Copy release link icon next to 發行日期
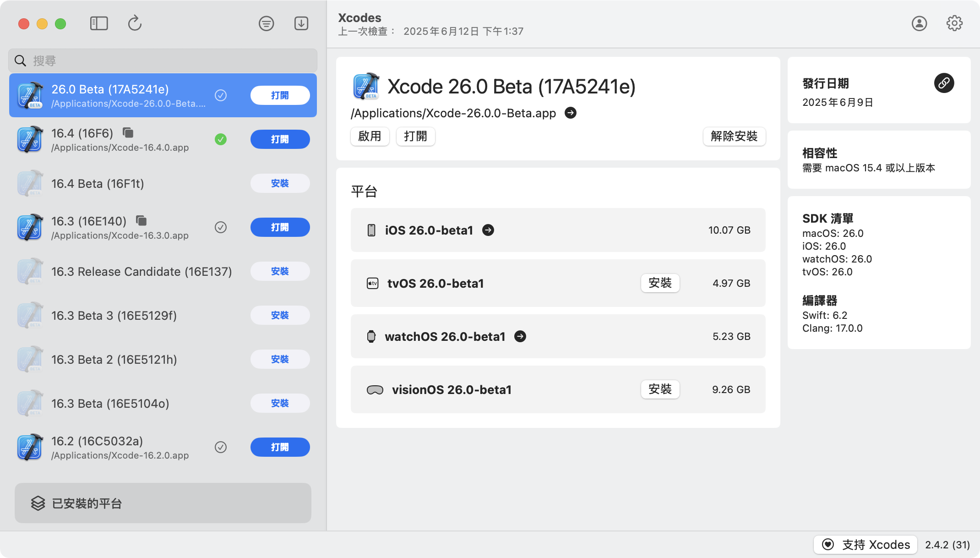Viewport: 980px width, 558px height. point(944,83)
